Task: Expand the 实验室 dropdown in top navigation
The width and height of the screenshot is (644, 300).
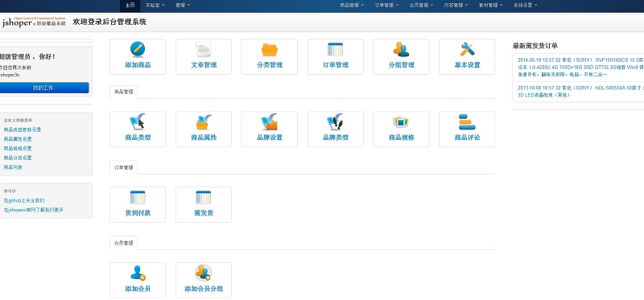Action: coord(155,6)
